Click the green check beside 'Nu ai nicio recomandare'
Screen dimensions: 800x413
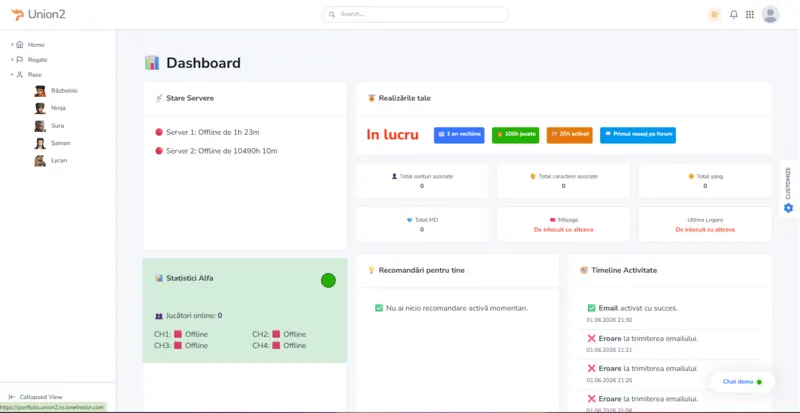pyautogui.click(x=379, y=308)
